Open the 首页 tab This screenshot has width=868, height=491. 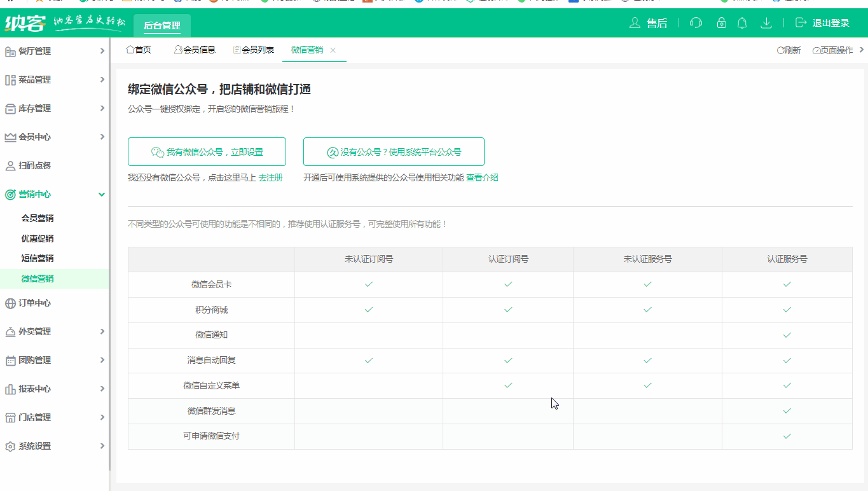pos(139,50)
